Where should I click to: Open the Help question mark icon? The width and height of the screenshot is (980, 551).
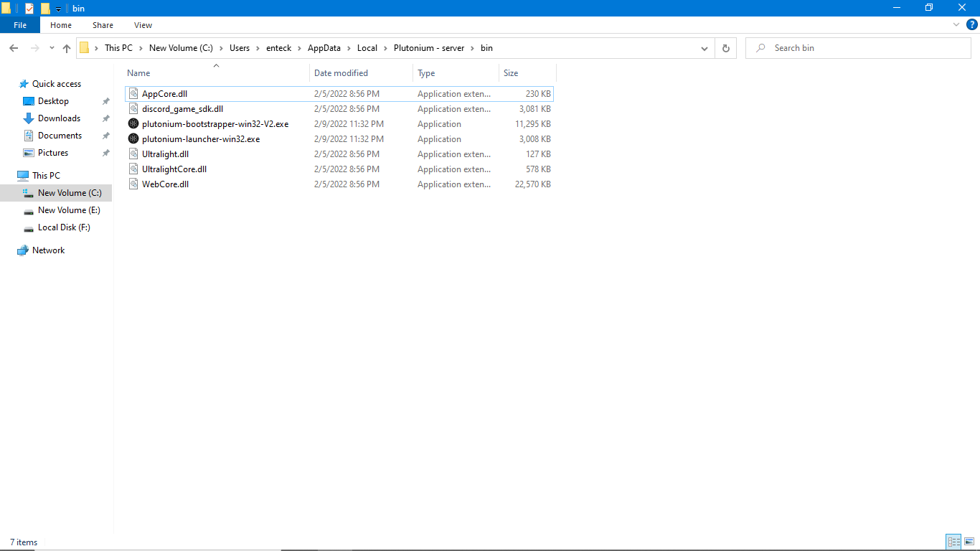point(972,24)
